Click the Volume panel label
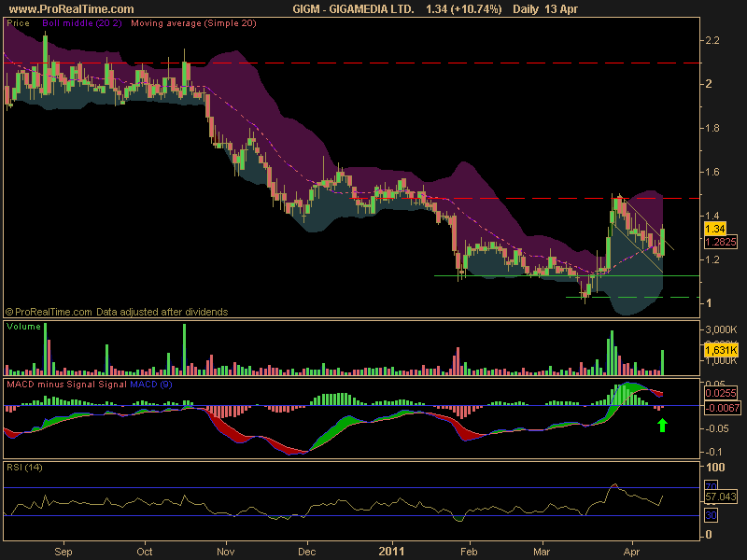Screen dimensions: 747x560 pos(23,326)
